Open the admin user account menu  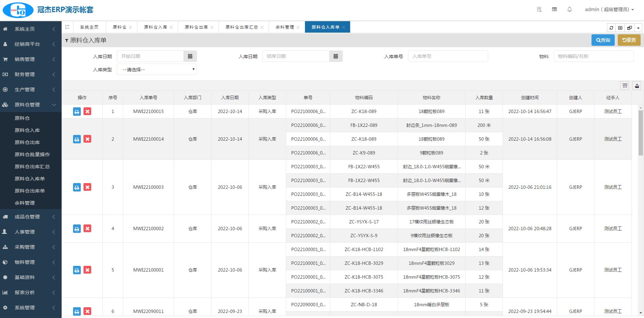[x=609, y=9]
